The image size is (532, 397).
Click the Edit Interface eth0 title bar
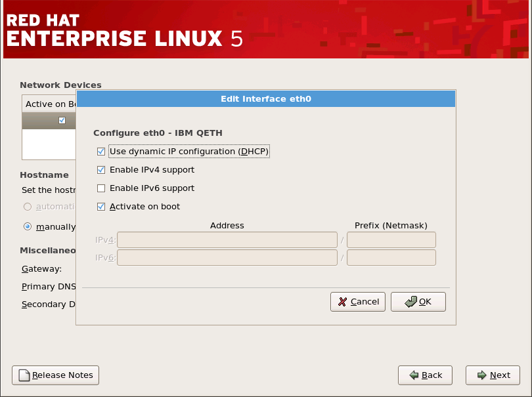[x=265, y=98]
